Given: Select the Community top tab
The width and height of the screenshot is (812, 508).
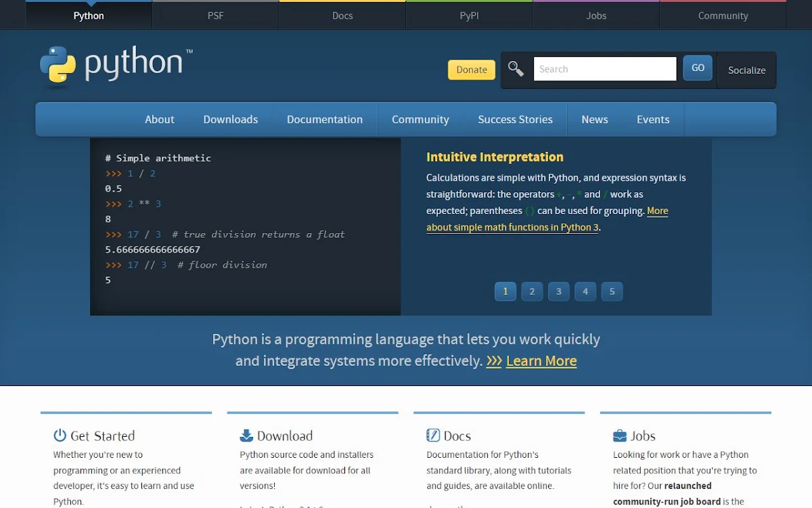Looking at the screenshot, I should click(x=723, y=16).
